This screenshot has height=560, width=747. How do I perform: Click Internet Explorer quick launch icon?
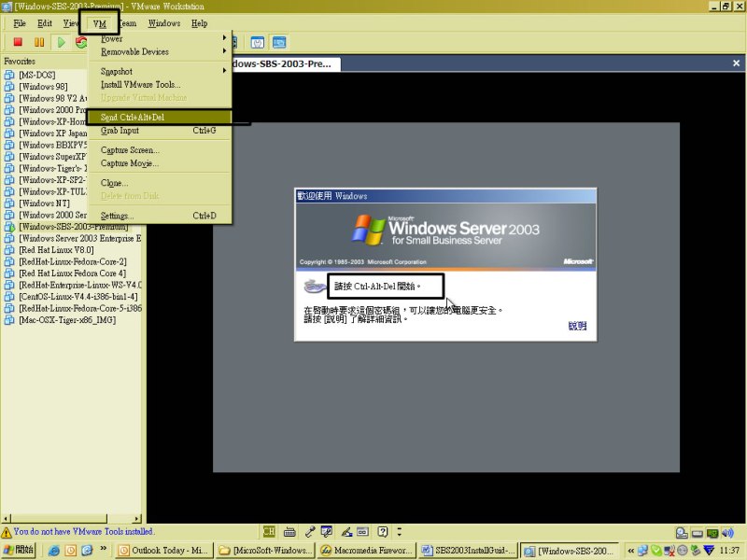pos(54,551)
